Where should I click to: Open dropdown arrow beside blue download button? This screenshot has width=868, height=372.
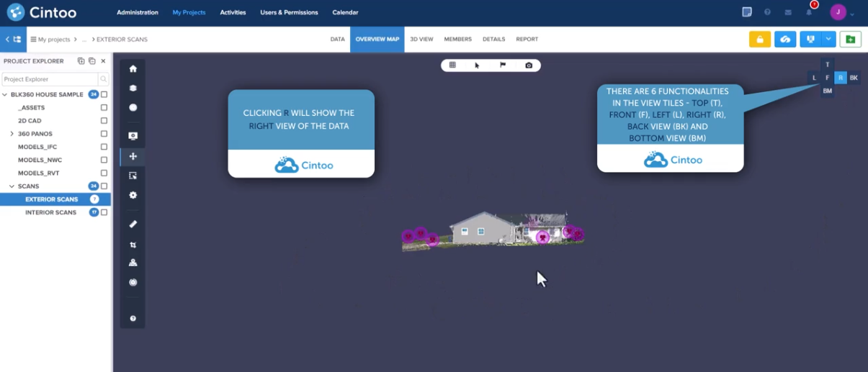coord(828,40)
